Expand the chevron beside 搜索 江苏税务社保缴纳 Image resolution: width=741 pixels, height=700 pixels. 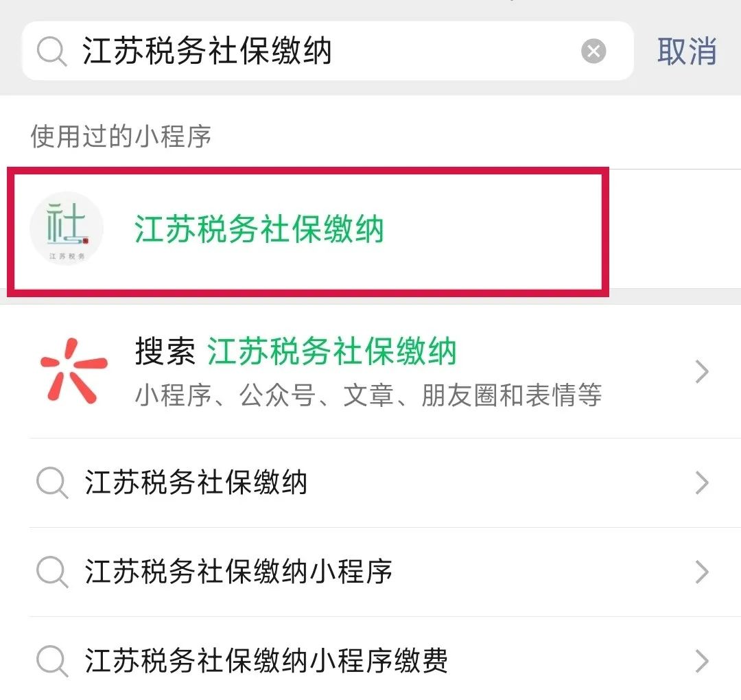coord(703,371)
